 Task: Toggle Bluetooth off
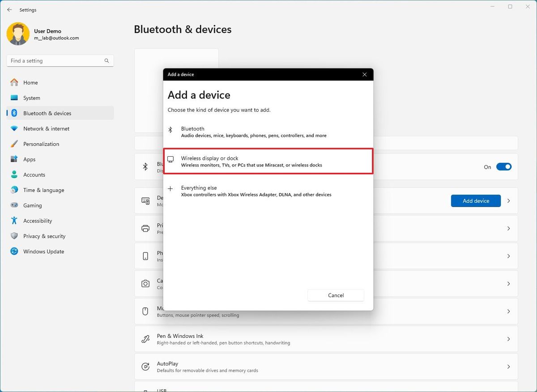504,166
